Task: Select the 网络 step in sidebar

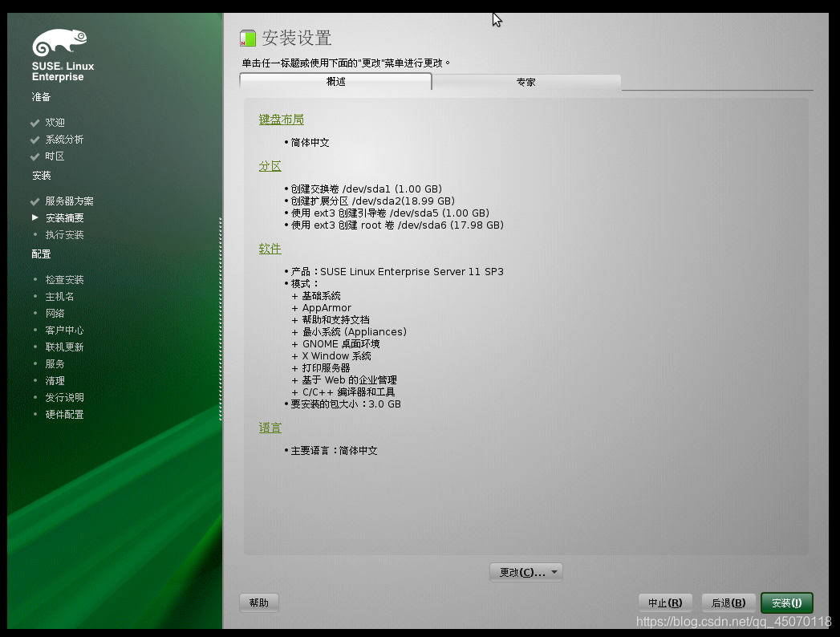Action: tap(55, 313)
